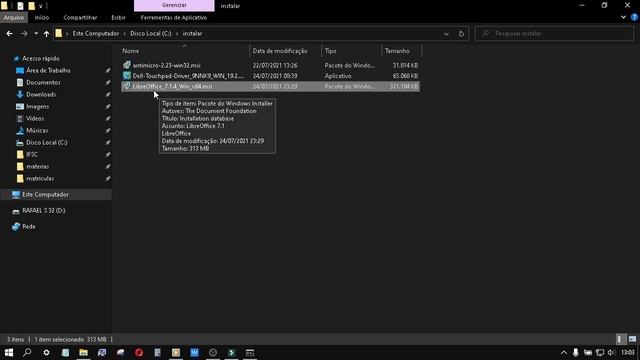The image size is (640, 360).
Task: Switch to the Exibir ribbon tab
Action: pyautogui.click(x=118, y=18)
